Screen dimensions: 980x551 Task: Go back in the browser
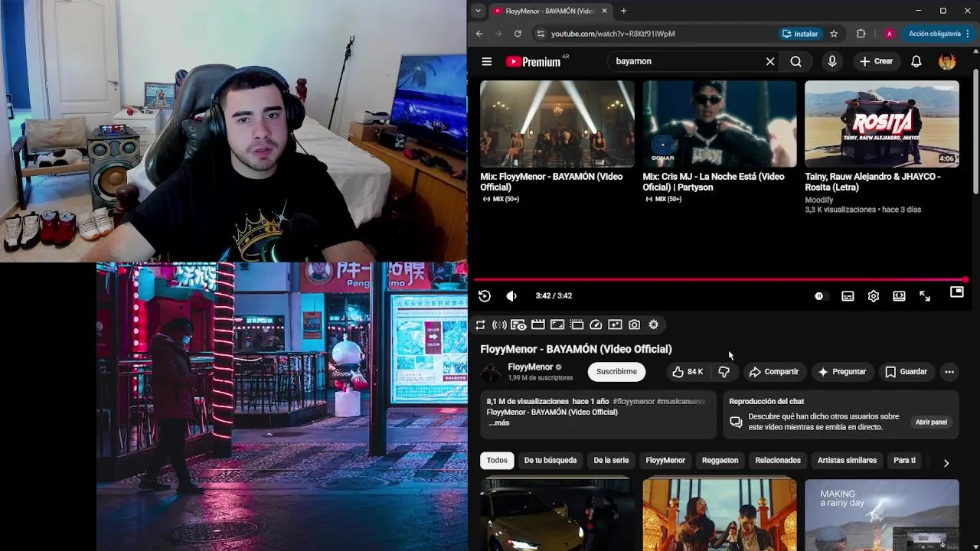coord(479,34)
